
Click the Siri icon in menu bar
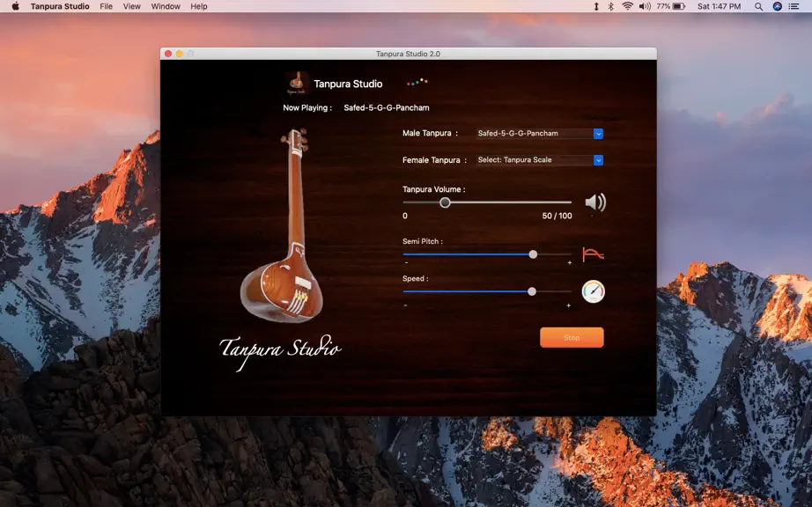[x=778, y=6]
